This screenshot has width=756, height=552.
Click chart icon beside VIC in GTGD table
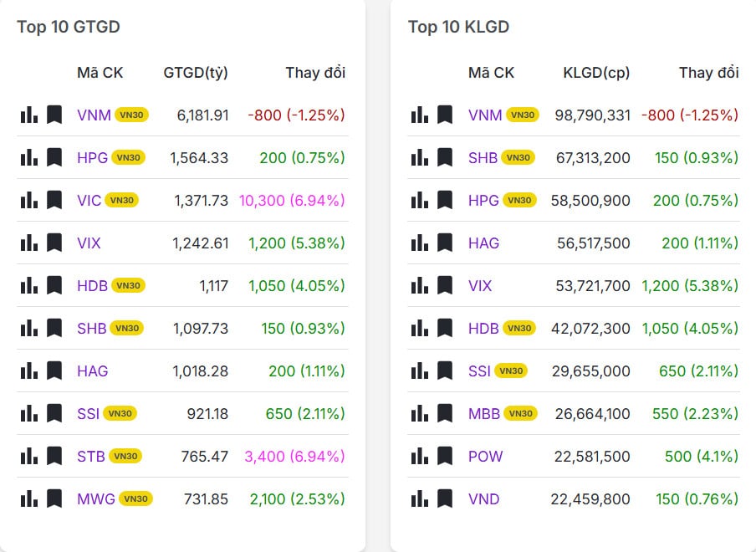pos(28,200)
